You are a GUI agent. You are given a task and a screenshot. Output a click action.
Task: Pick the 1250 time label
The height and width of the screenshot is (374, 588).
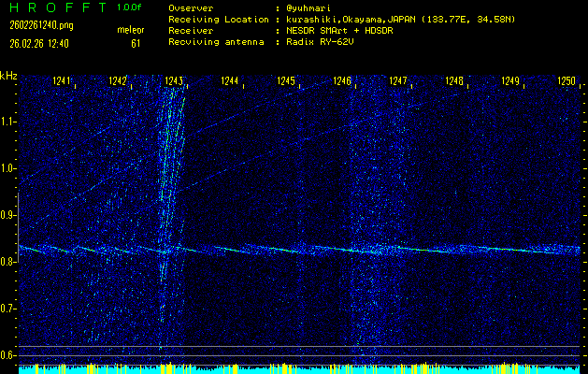pos(566,82)
